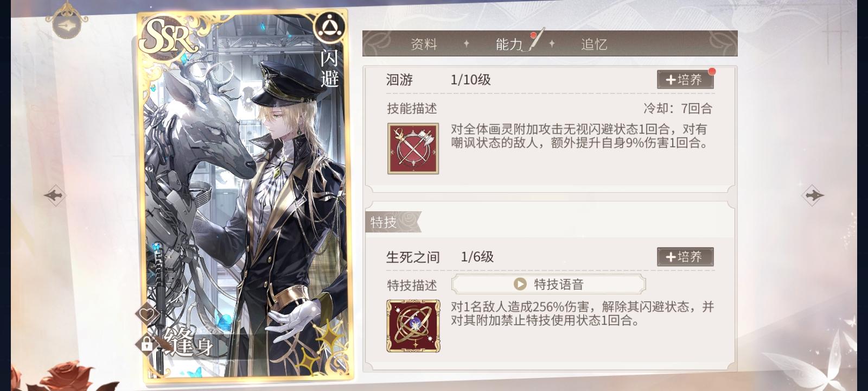Switch to the 能力 tab
Viewport: 868px width, 391px height.
coord(509,44)
